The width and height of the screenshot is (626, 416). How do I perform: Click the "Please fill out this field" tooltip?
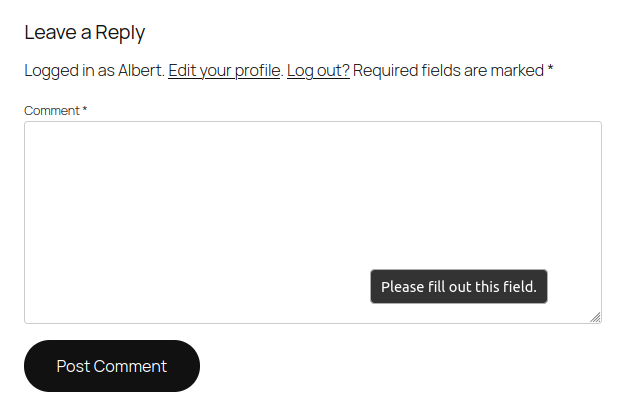459,287
